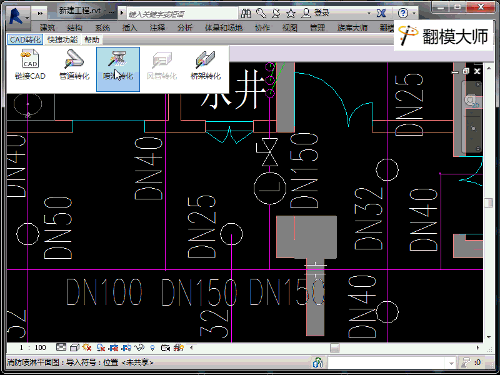Expand the quick access toolbar arrows
This screenshot has width=500, height=375.
coord(40,13)
